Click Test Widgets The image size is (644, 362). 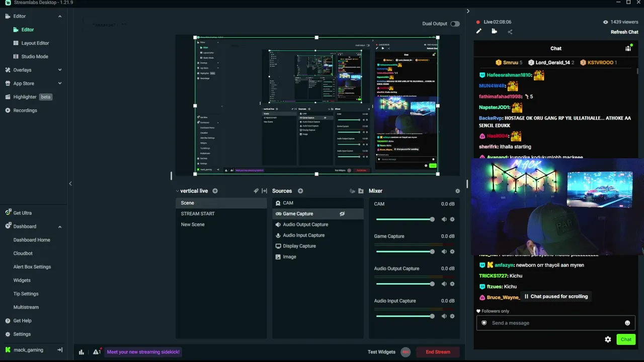[x=381, y=352]
